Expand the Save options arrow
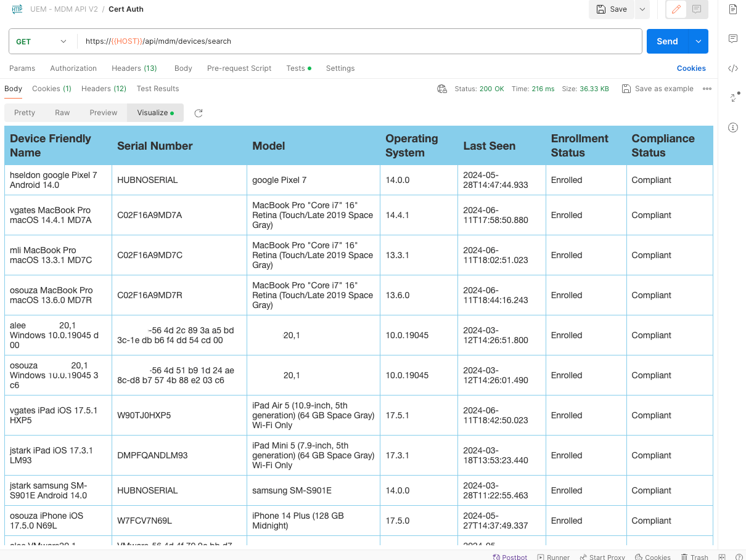The height and width of the screenshot is (560, 746). (642, 9)
